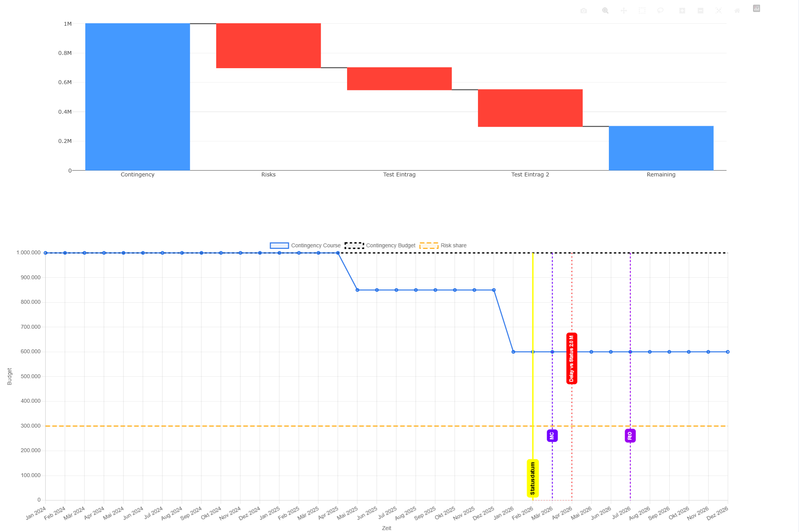Reset axes with the home icon
This screenshot has width=799, height=532.
(x=737, y=11)
